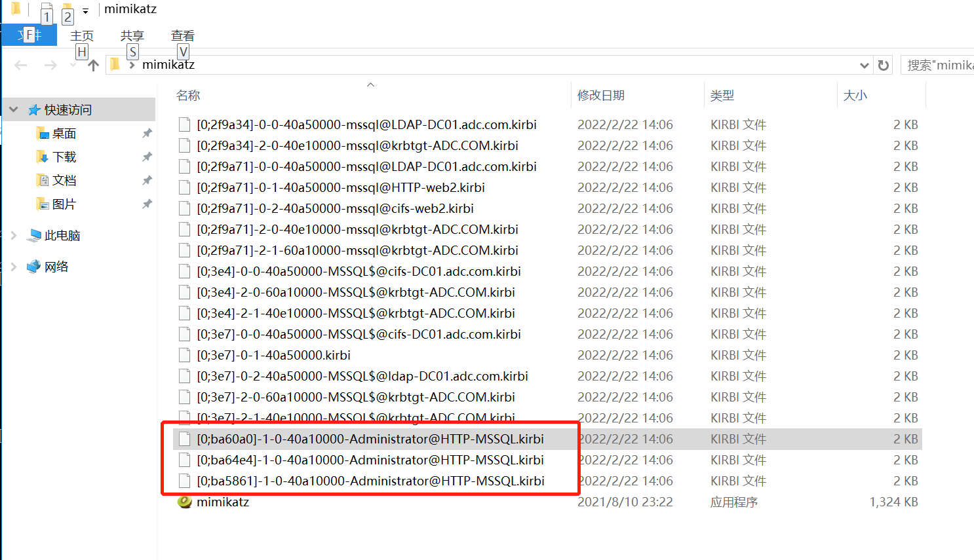974x560 pixels.
Task: Select [0;2f9a71]-2-0-40e10000 krbtgt ticket file
Action: 357,229
